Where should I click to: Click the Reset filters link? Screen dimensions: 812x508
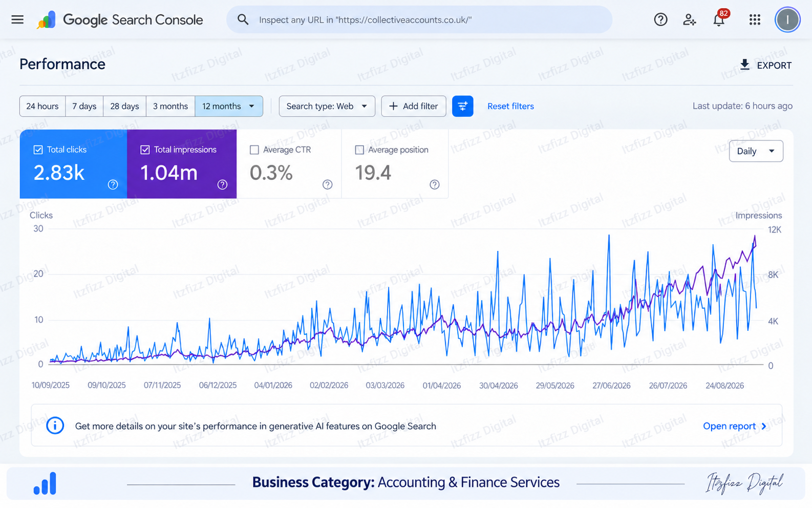(510, 107)
